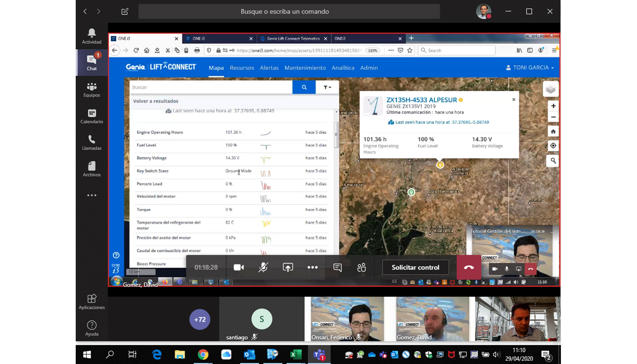Open the +72 participants overflow
This screenshot has width=637, height=364.
200,320
